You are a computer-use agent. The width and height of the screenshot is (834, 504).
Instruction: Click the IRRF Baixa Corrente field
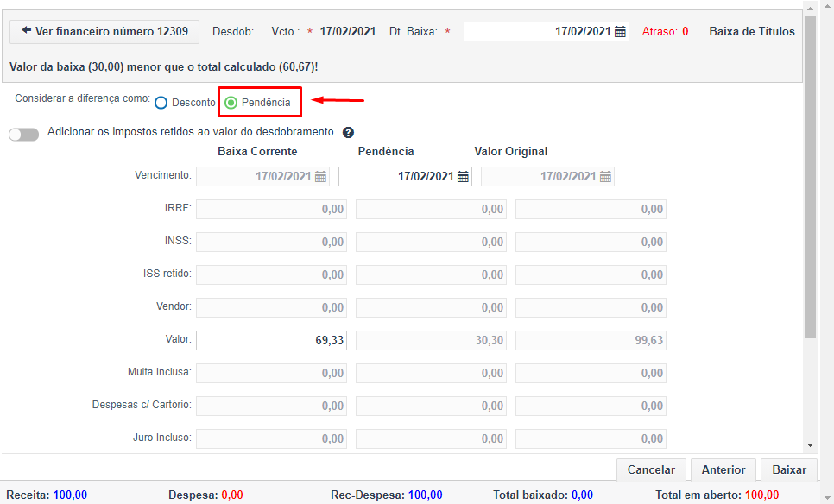[271, 210]
